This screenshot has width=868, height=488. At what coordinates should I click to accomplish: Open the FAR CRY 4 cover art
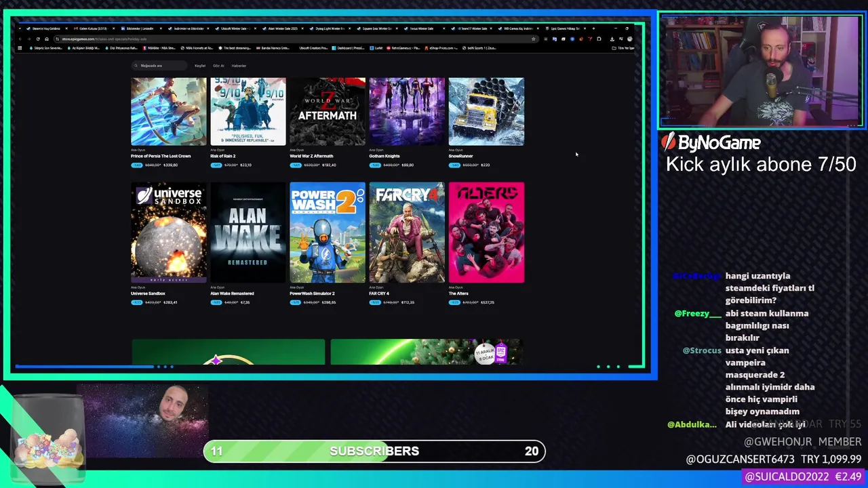click(x=407, y=232)
